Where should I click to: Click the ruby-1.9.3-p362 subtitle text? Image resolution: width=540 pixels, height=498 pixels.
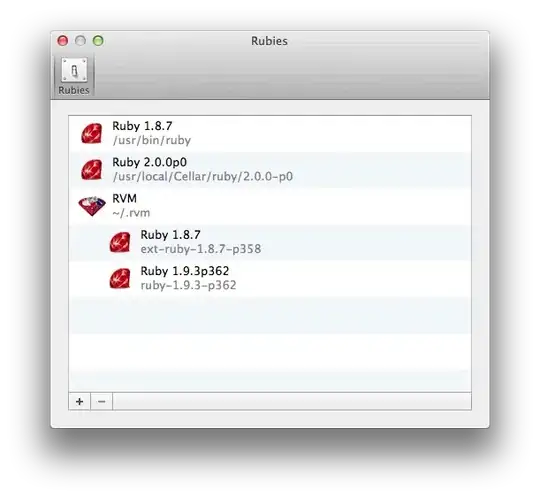pos(188,285)
